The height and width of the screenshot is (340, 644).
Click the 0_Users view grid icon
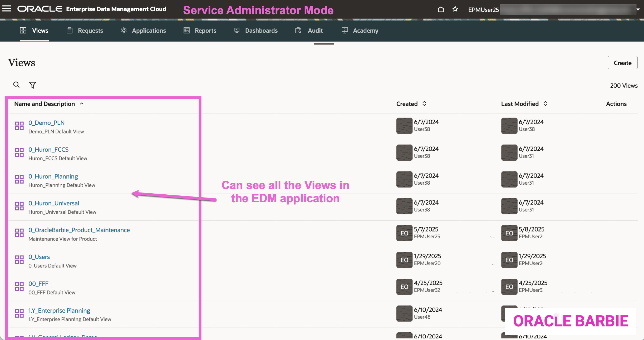19,260
